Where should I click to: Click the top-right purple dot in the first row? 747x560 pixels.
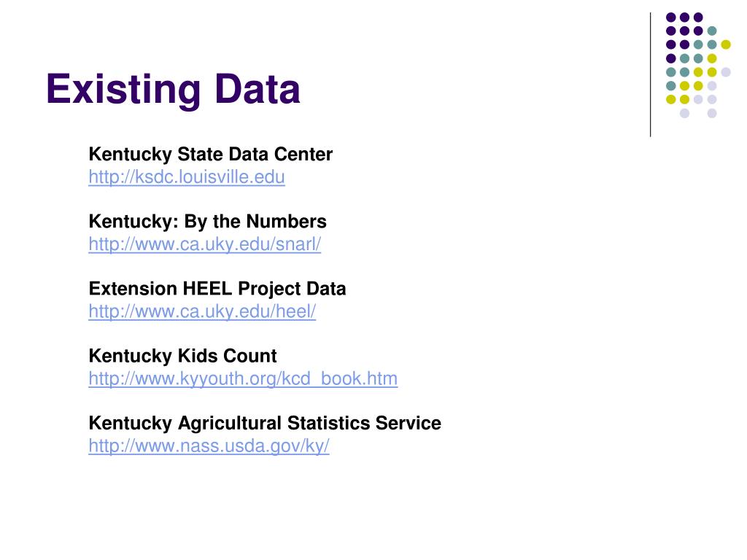pyautogui.click(x=698, y=17)
